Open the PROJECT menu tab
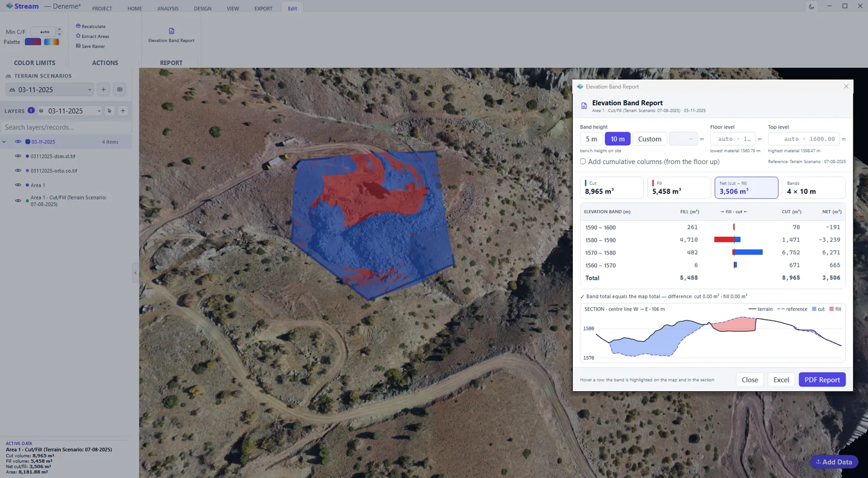 (x=102, y=9)
